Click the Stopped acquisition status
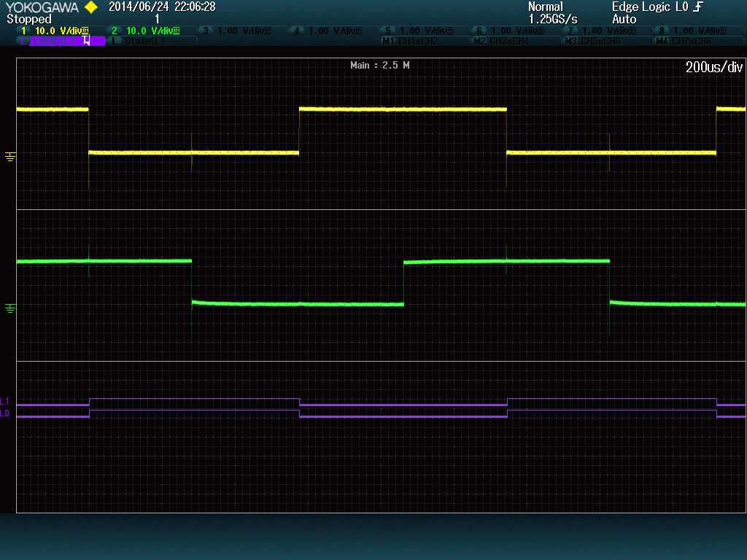 point(29,19)
